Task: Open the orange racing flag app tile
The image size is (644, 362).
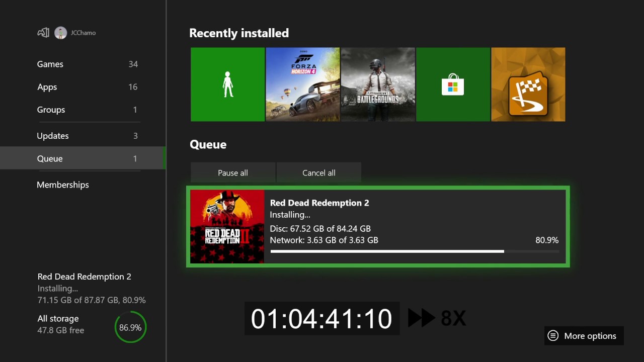Action: click(x=528, y=84)
